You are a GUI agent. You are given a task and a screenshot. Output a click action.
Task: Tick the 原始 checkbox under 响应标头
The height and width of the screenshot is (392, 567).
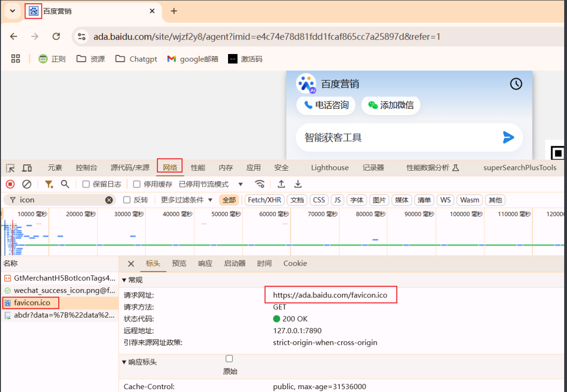click(229, 359)
